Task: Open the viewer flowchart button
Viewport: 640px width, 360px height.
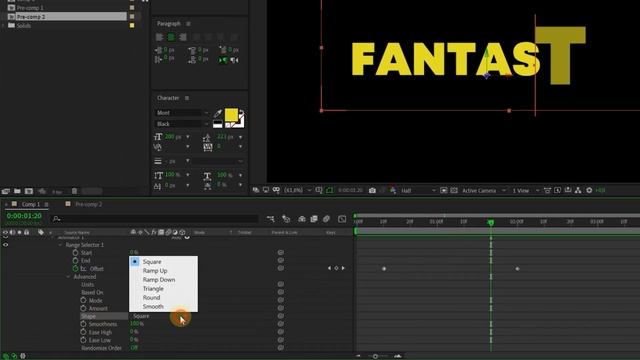Action: pyautogui.click(x=578, y=191)
